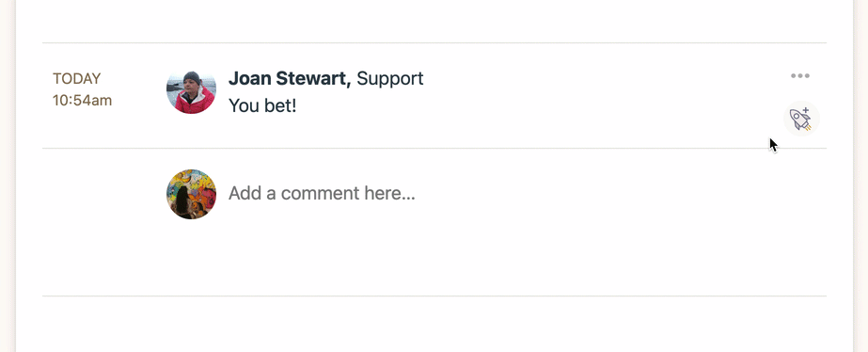This screenshot has height=352, width=868.
Task: Click the boost button below the ellipsis
Action: 801,119
